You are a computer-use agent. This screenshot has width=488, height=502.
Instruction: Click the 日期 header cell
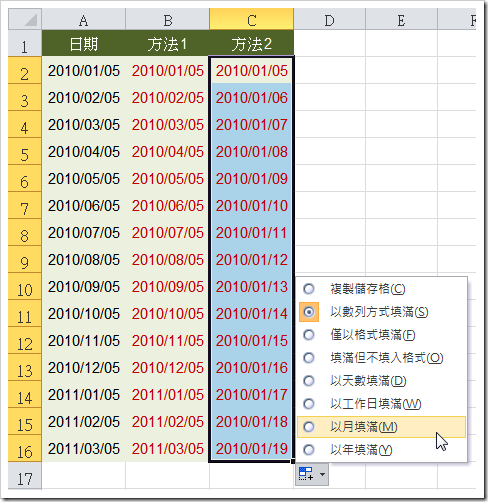[x=84, y=43]
